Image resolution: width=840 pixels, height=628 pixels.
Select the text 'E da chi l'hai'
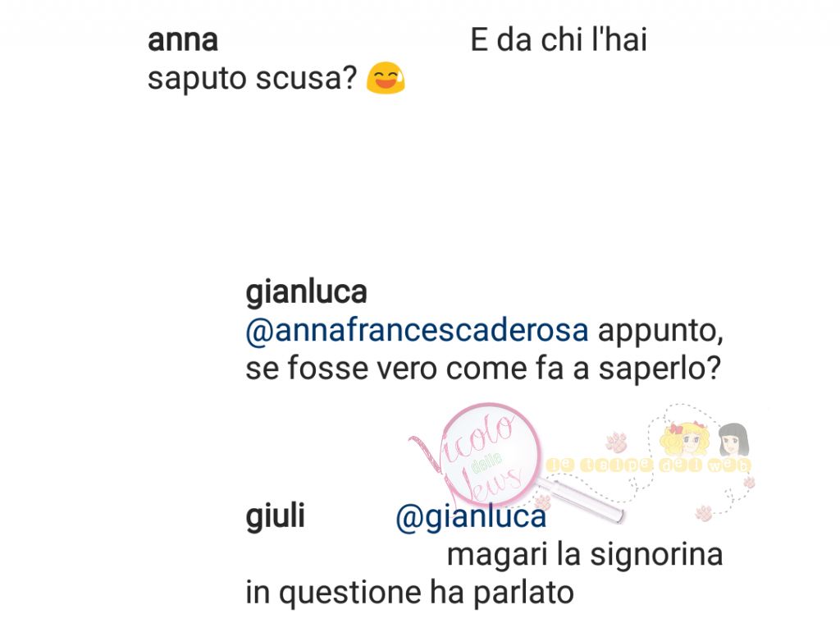coord(559,40)
